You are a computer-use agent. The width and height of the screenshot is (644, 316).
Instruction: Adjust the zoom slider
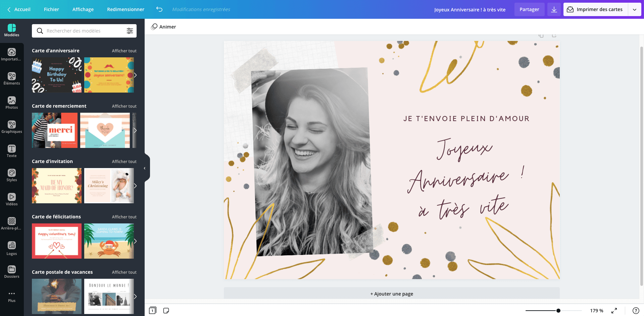point(558,311)
